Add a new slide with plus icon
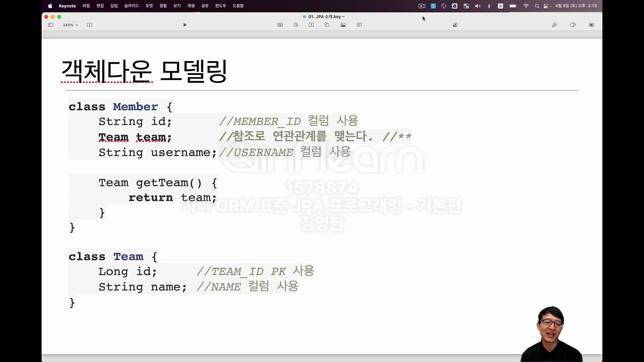 (x=90, y=25)
